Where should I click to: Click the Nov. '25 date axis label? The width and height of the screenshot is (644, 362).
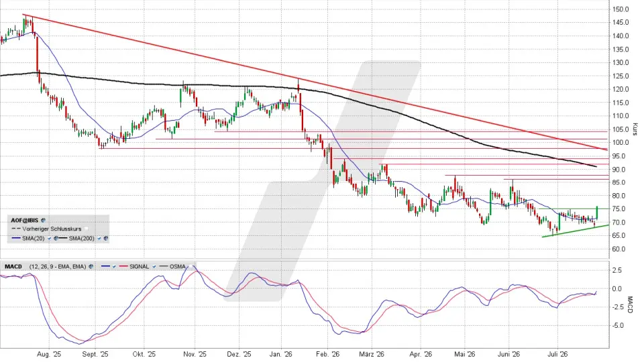click(x=195, y=354)
